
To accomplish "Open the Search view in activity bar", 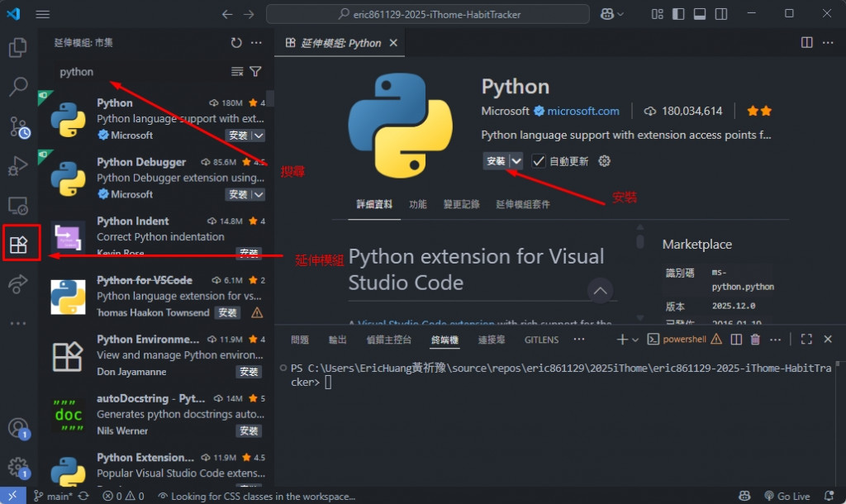I will coord(18,86).
